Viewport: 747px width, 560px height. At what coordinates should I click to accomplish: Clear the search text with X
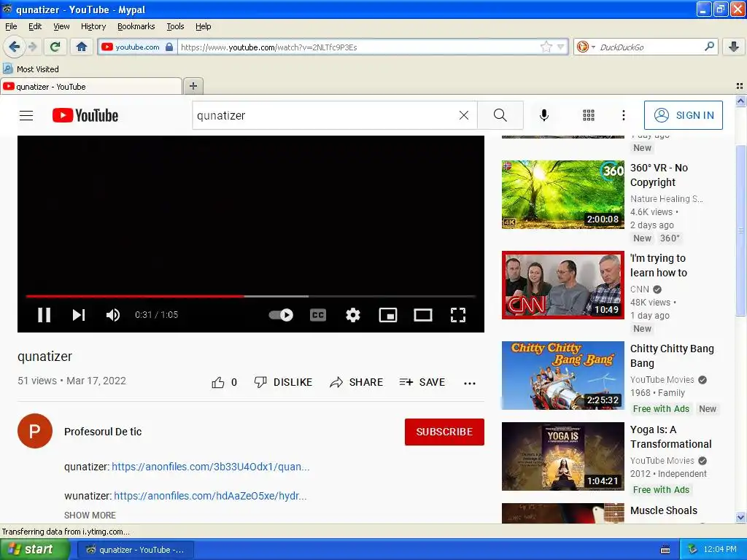463,115
